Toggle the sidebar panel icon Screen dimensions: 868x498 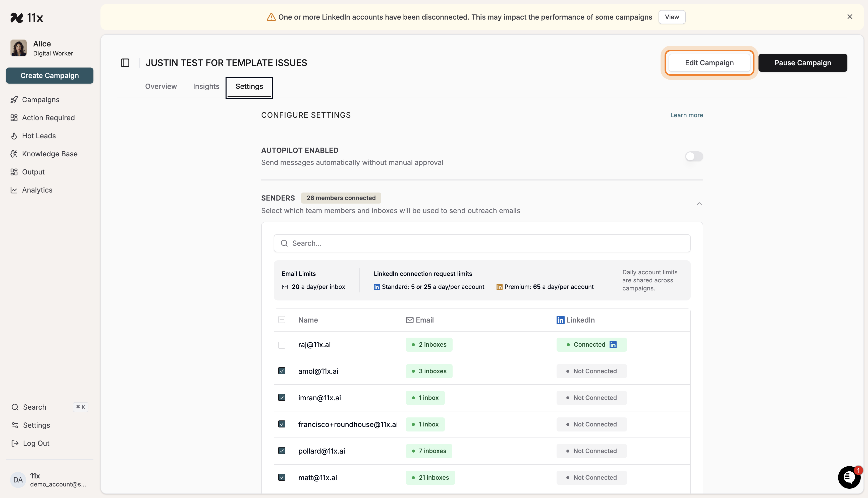coord(125,63)
